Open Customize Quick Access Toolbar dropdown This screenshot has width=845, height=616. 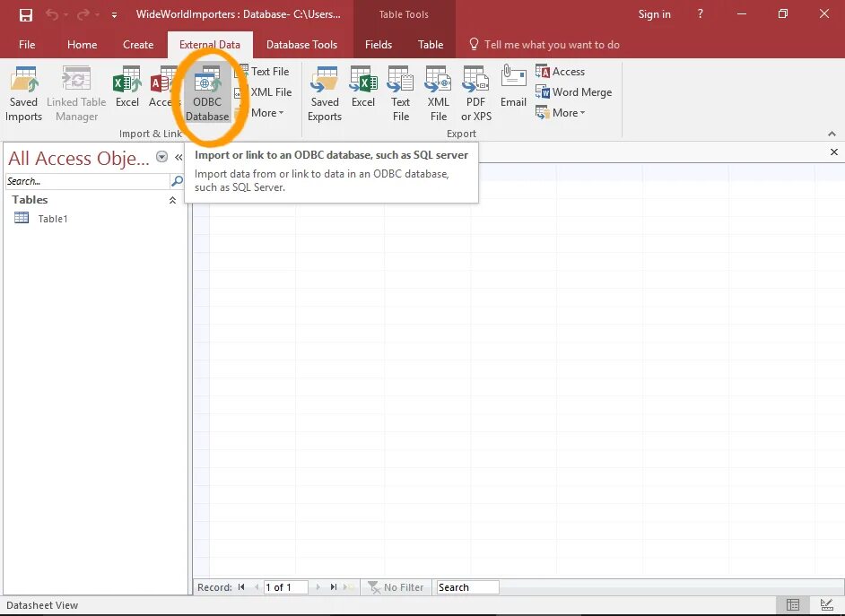[114, 15]
